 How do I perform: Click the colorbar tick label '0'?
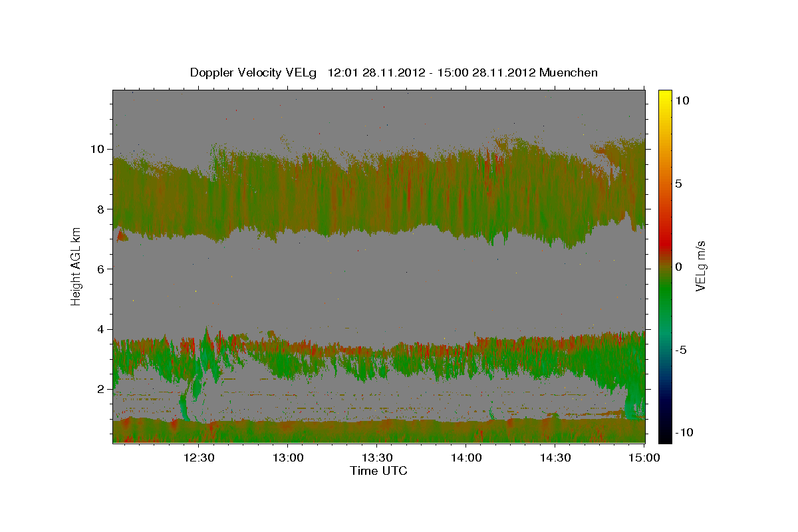[680, 267]
